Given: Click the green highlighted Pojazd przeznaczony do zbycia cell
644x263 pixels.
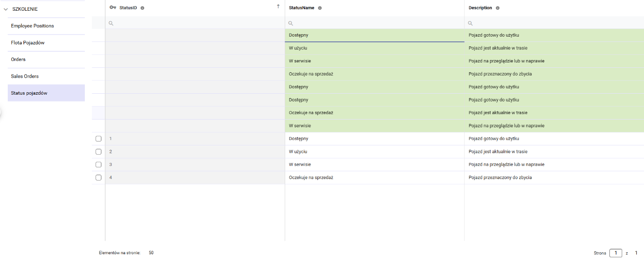Looking at the screenshot, I should tap(554, 74).
